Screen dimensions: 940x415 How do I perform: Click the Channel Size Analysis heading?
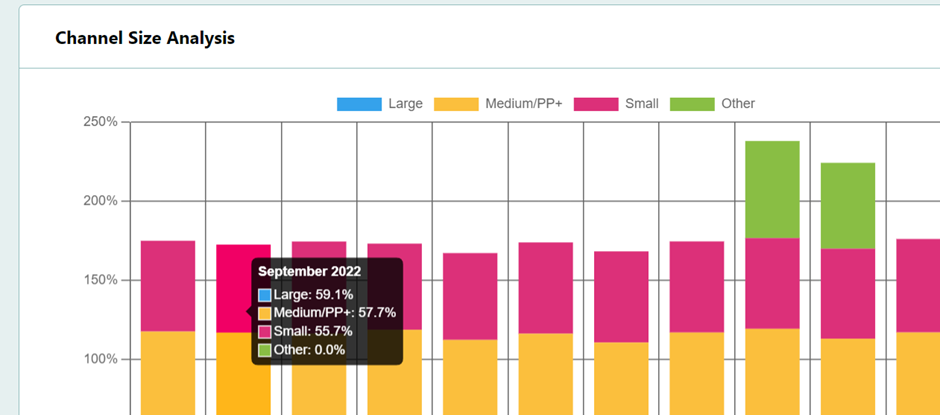point(145,38)
